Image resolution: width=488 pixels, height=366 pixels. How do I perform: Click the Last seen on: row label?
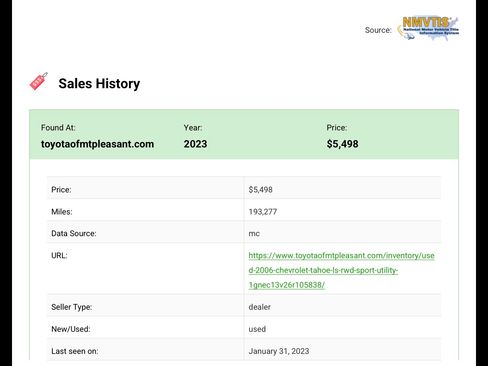75,351
